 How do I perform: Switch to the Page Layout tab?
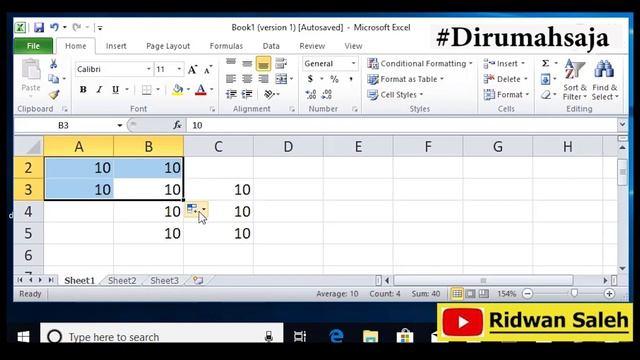point(168,46)
